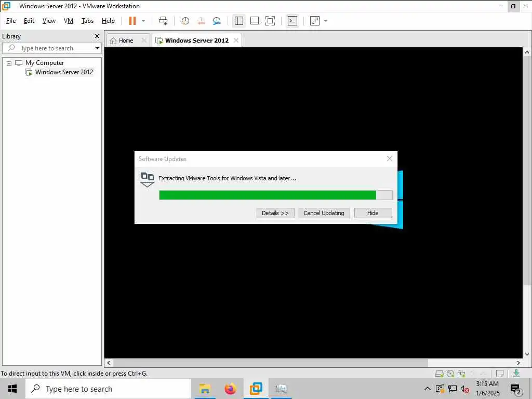This screenshot has height=399, width=532.
Task: Click the hard disk device status icon
Action: pyautogui.click(x=440, y=374)
